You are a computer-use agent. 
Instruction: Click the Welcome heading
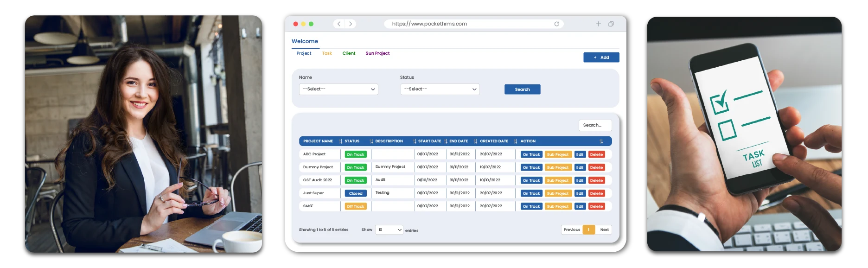tap(305, 41)
